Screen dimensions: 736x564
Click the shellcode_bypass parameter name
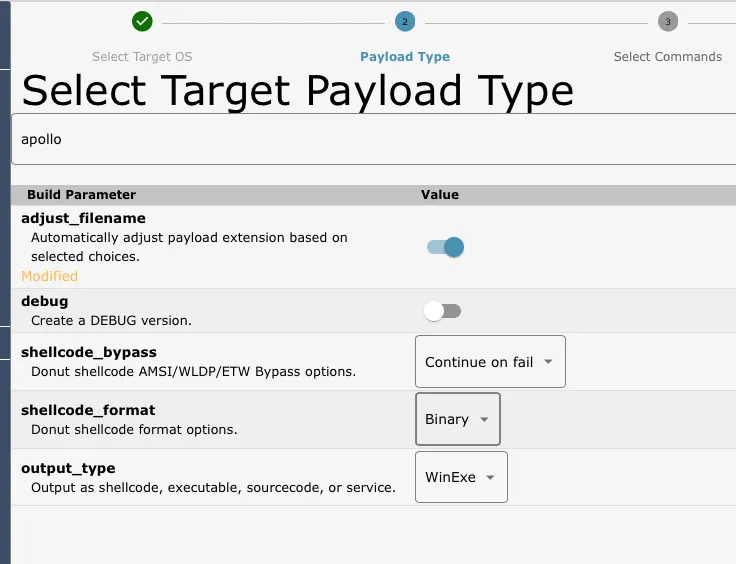(89, 352)
